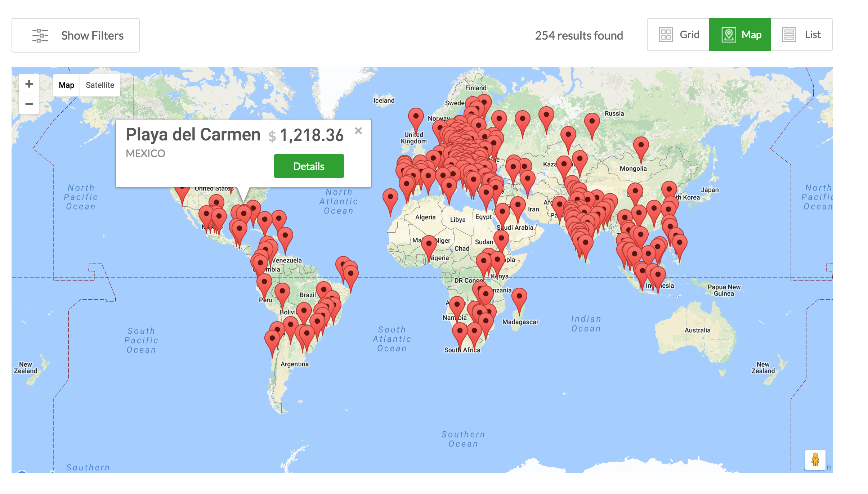Open Street View with the pegman icon
Image resolution: width=868 pixels, height=494 pixels.
pos(815,460)
